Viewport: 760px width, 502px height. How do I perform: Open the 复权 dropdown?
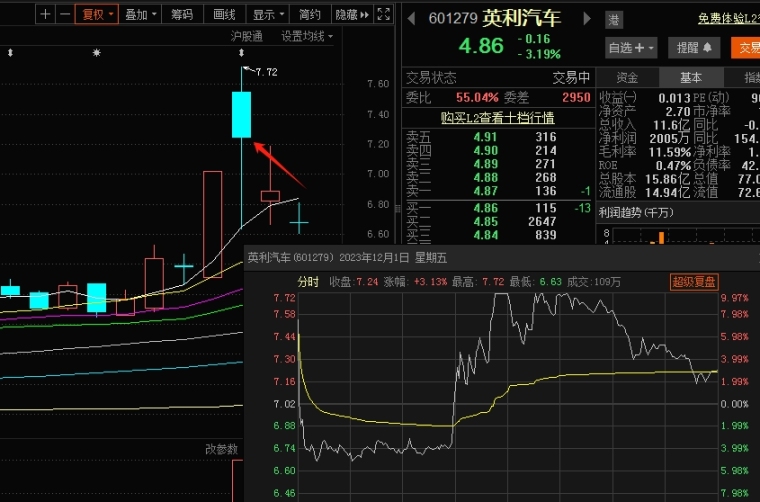point(97,14)
